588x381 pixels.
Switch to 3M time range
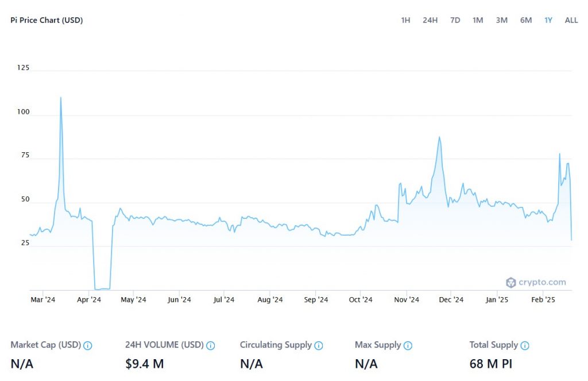click(x=502, y=20)
